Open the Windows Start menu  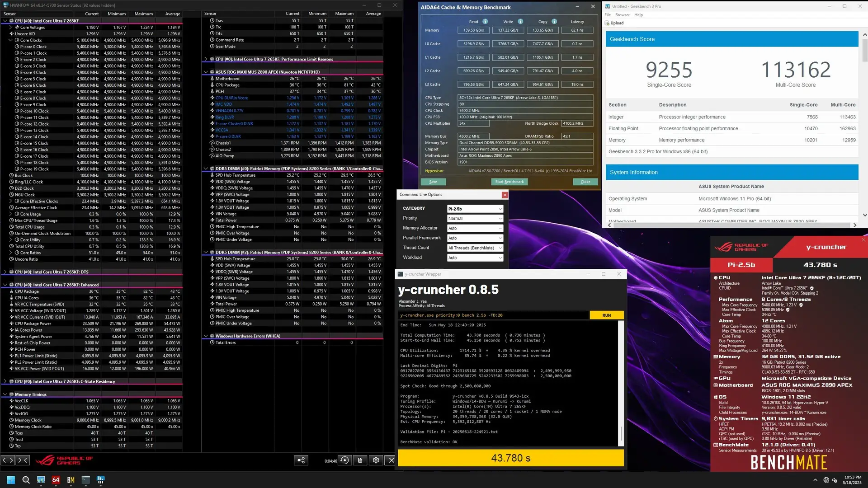click(x=11, y=480)
